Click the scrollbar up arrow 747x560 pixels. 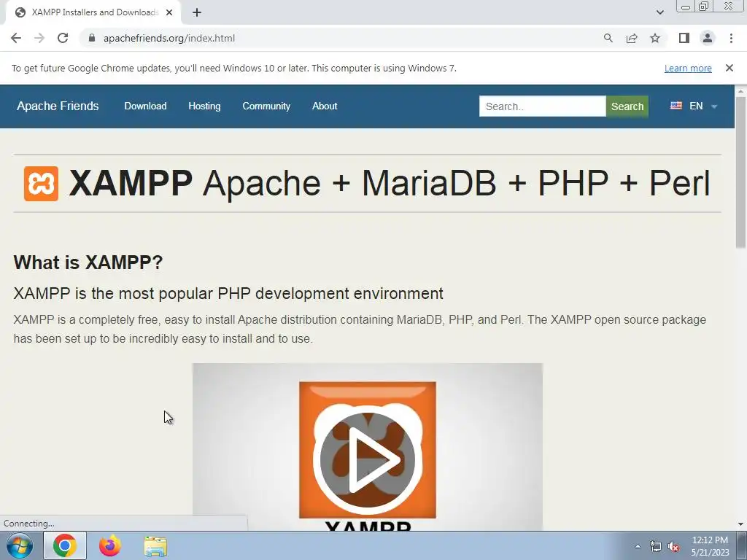point(740,91)
